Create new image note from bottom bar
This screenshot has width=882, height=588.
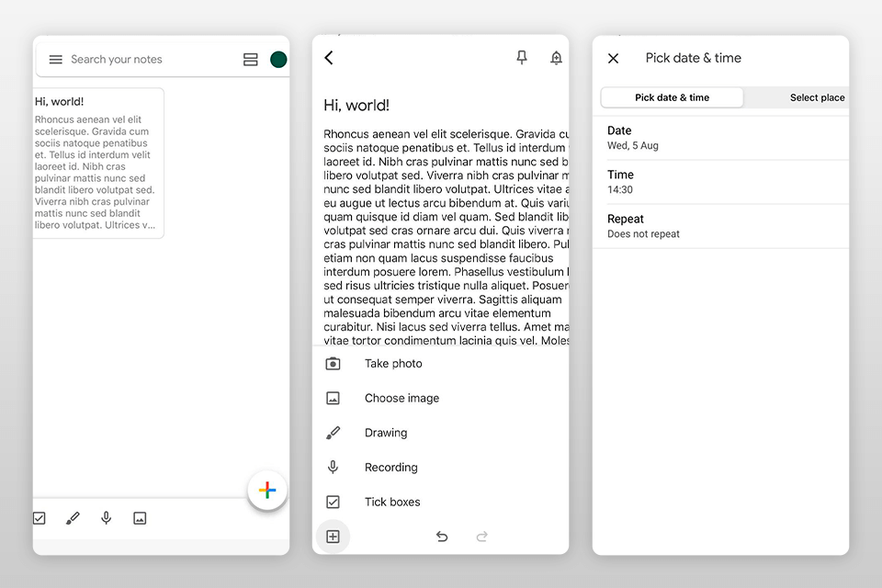coord(140,518)
